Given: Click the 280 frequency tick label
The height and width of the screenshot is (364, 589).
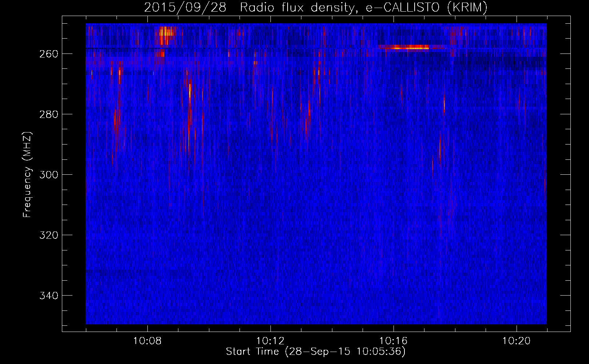Looking at the screenshot, I should coord(49,114).
